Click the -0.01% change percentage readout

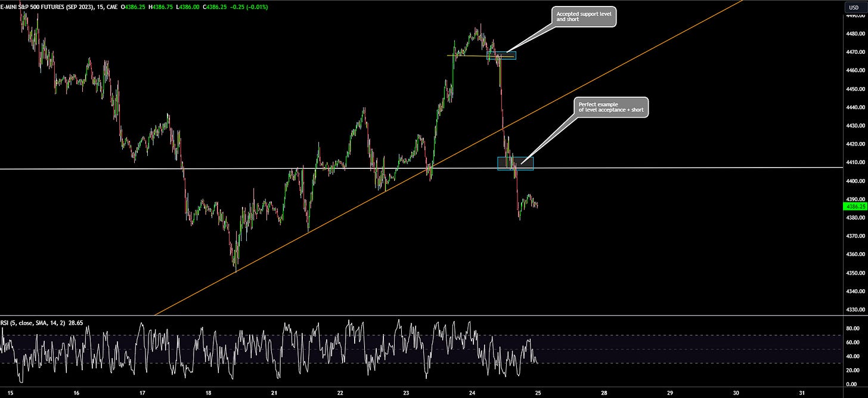click(x=256, y=7)
